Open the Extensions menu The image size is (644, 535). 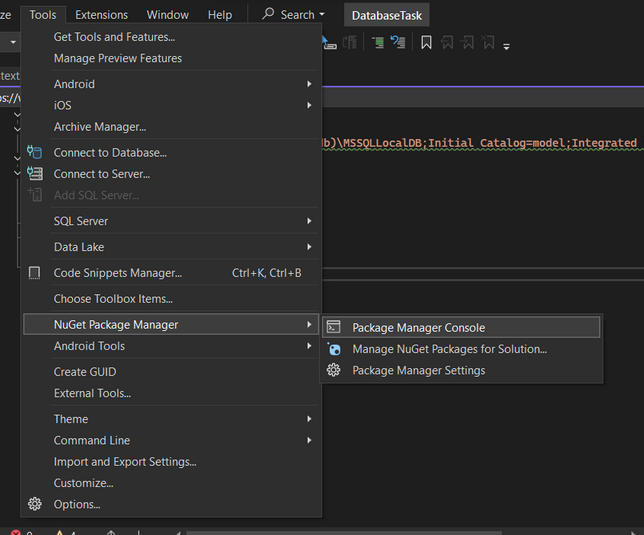[101, 15]
